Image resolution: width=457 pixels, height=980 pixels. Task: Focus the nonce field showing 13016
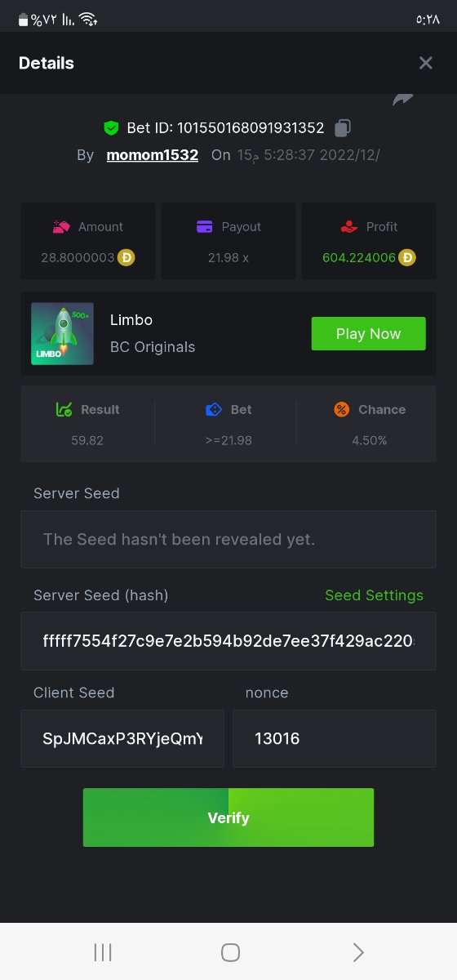click(335, 738)
